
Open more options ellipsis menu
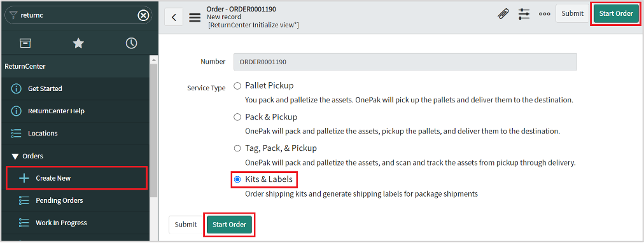click(x=545, y=14)
